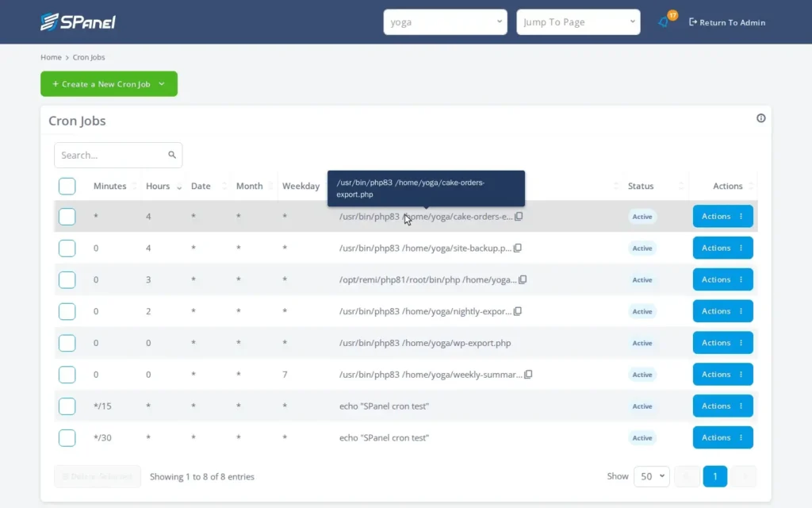Click the previous page pagination button

tap(687, 476)
